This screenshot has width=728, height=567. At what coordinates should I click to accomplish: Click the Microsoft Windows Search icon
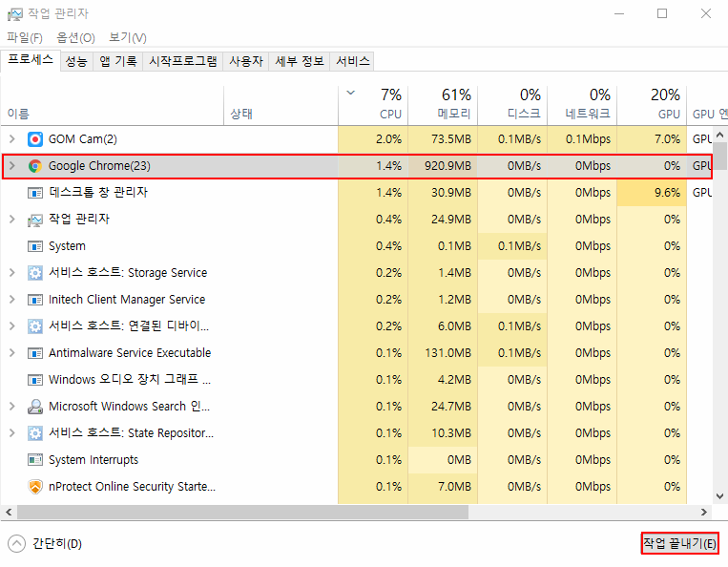click(x=34, y=407)
